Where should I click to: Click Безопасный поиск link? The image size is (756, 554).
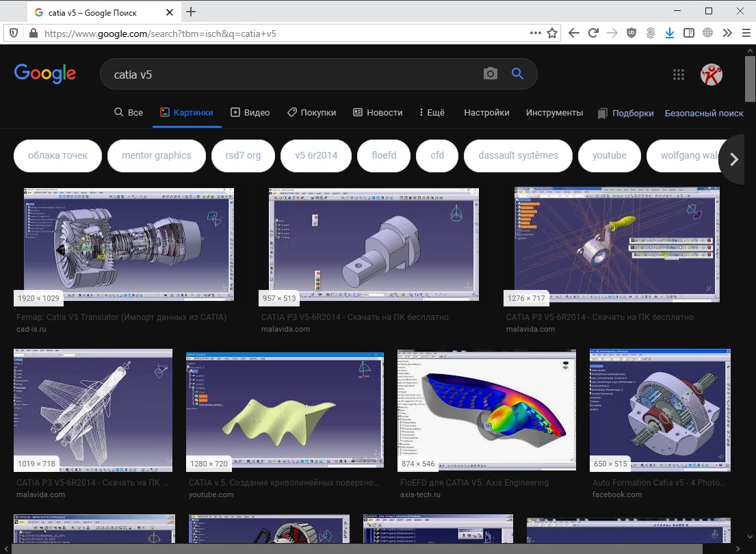click(704, 114)
